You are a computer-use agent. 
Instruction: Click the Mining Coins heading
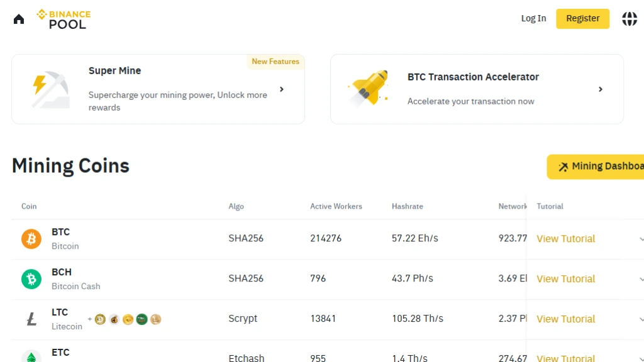tap(70, 166)
